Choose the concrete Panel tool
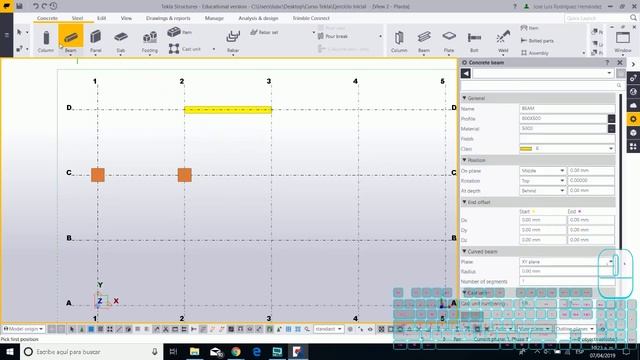Screen dimensions: 640x360 tap(96, 40)
